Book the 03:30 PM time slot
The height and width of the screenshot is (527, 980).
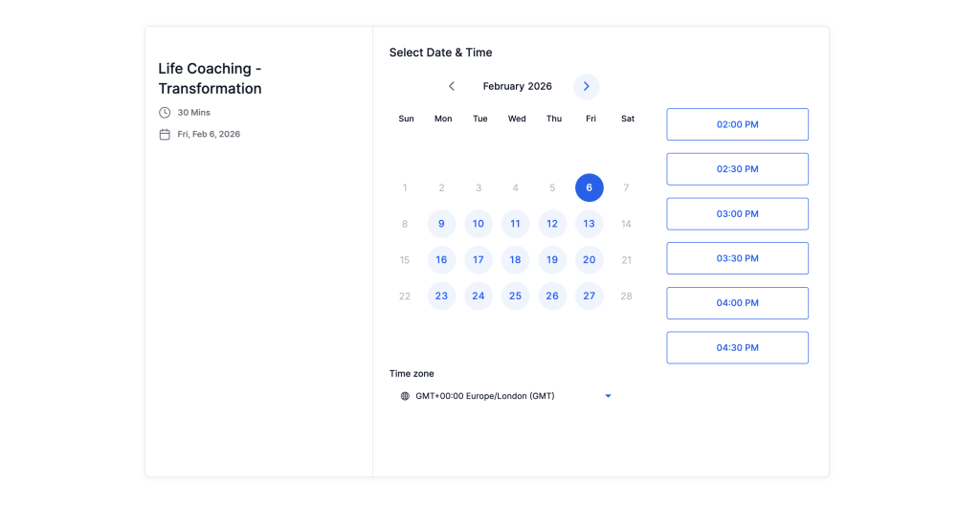click(737, 258)
